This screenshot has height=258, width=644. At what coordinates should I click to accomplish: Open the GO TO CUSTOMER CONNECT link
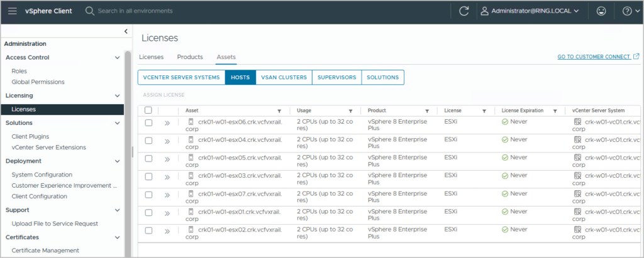[594, 57]
